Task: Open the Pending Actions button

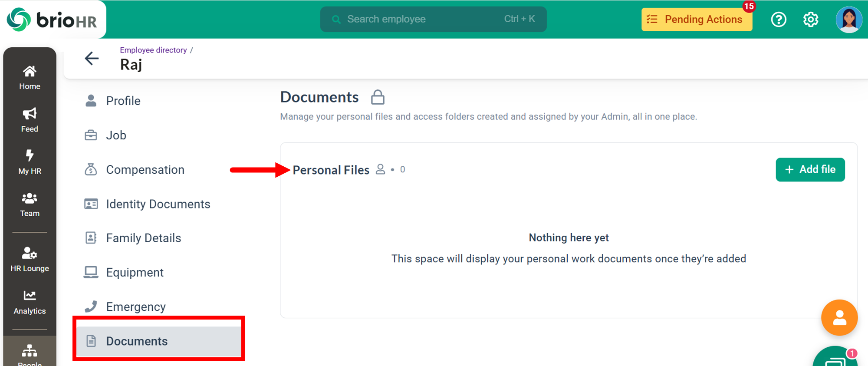Action: pos(697,20)
